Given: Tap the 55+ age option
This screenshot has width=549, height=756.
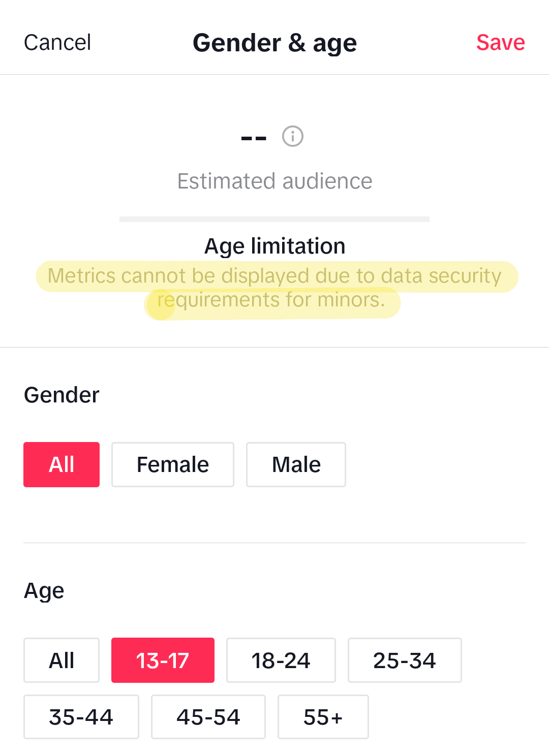Looking at the screenshot, I should [x=323, y=717].
